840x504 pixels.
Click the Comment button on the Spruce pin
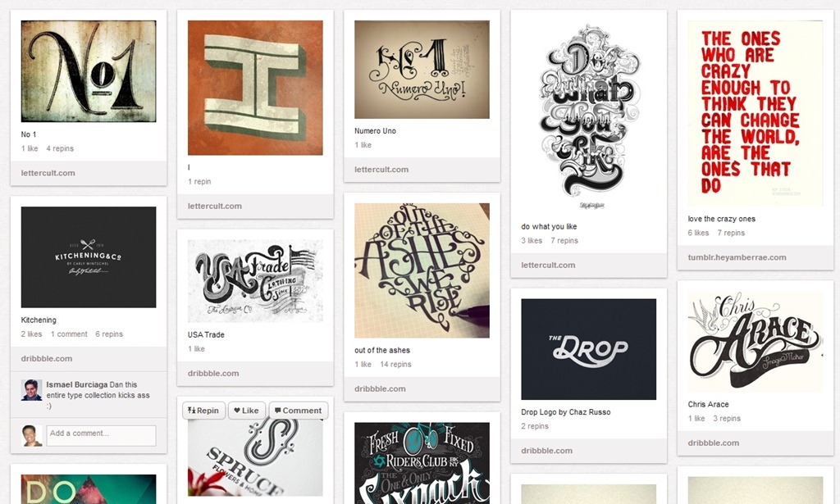(x=299, y=411)
